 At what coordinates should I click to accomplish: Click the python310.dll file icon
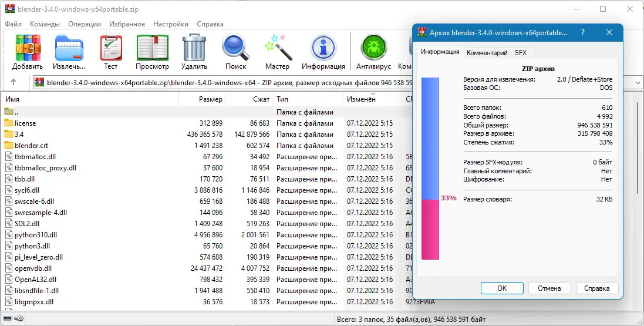pos(9,235)
